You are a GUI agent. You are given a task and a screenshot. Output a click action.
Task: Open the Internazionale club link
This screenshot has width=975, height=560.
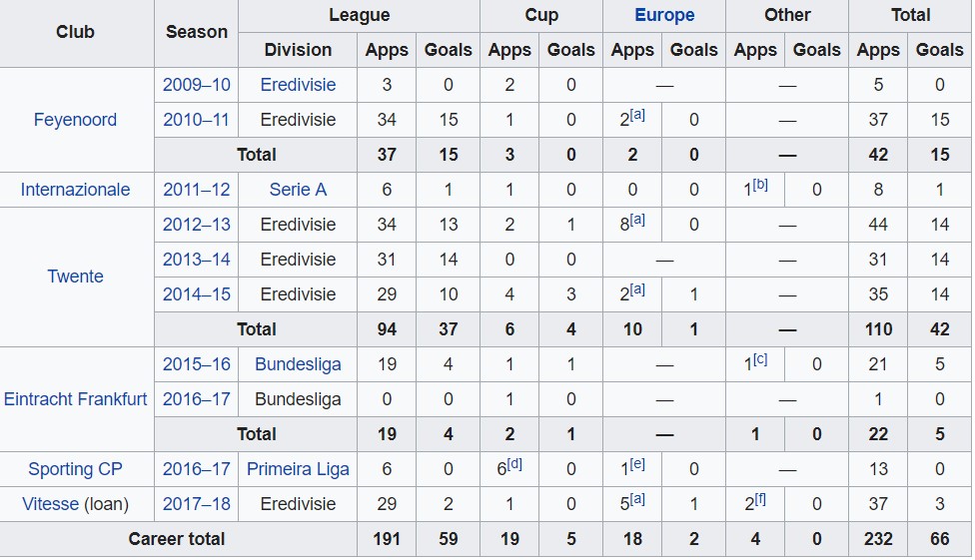click(75, 190)
